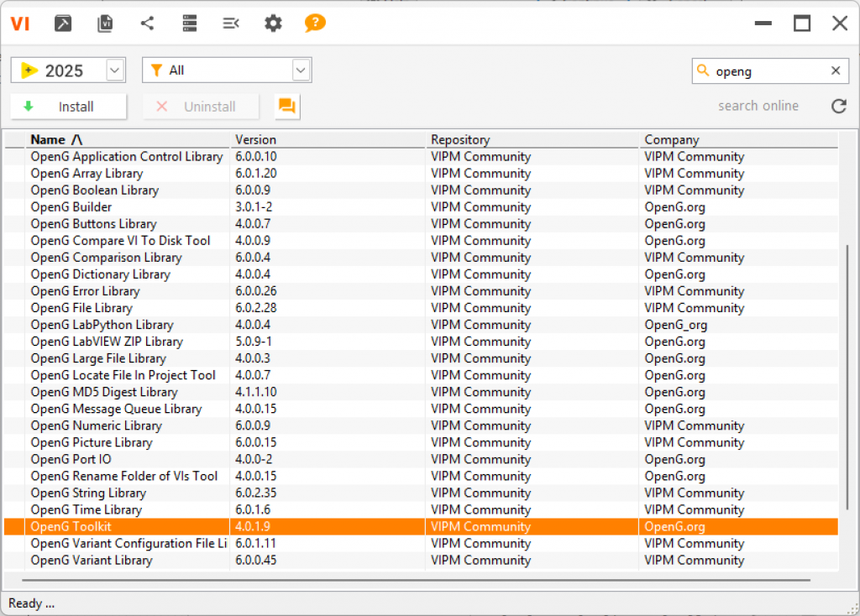Select OpenG Application Control Library row

point(422,157)
